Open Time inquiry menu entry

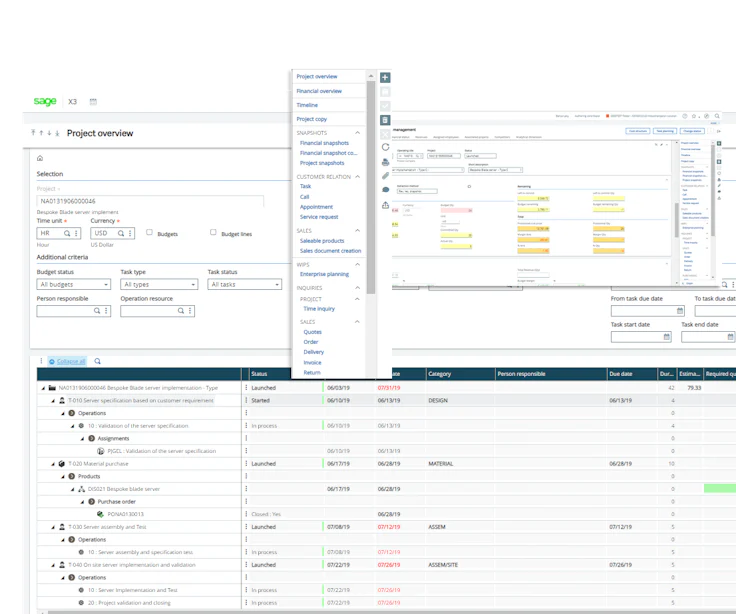319,309
